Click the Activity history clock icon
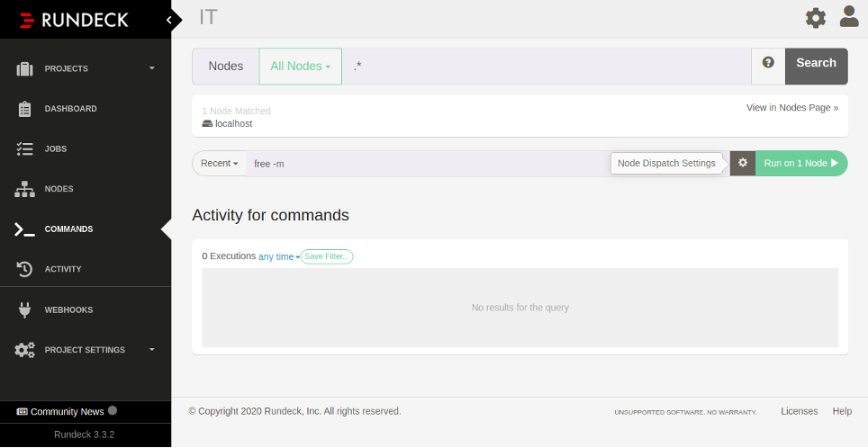Viewport: 868px width, 448px height. coord(25,269)
